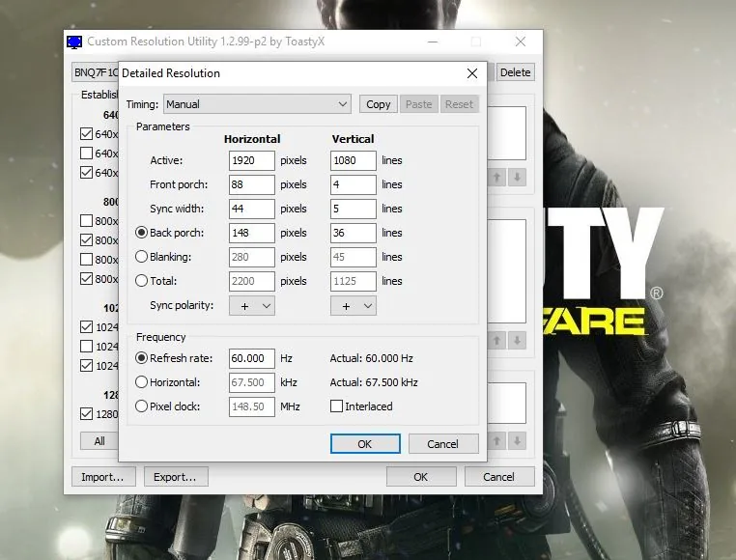Cancel the Detailed Resolution dialog
736x560 pixels.
click(x=443, y=443)
